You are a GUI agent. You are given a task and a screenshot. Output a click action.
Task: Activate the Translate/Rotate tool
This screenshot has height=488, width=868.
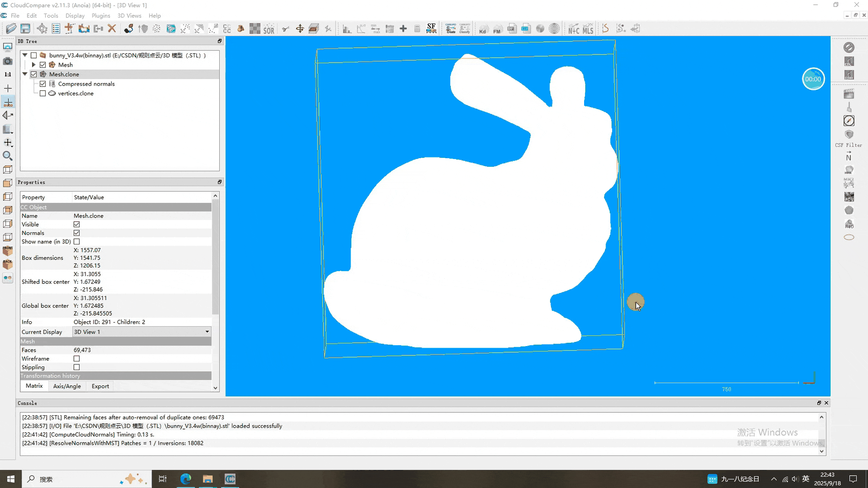tap(300, 28)
